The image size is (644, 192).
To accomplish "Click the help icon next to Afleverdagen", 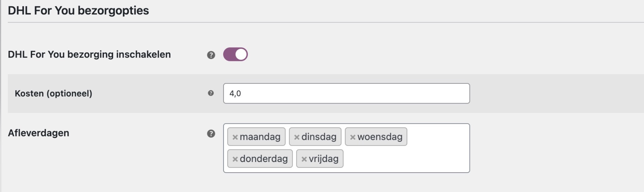I will pyautogui.click(x=211, y=134).
